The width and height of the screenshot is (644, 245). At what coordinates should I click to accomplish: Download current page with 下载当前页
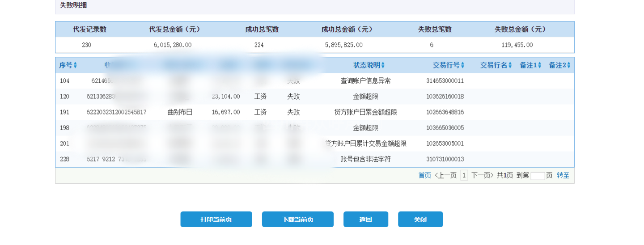pyautogui.click(x=297, y=220)
